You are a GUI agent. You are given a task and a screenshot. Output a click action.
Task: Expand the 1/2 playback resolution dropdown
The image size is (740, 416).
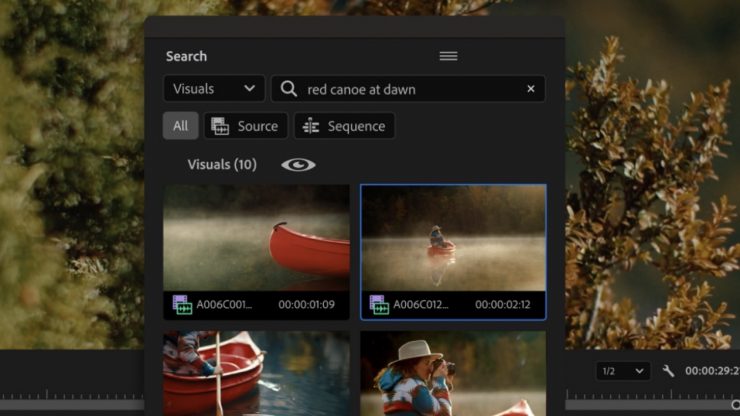click(x=622, y=371)
